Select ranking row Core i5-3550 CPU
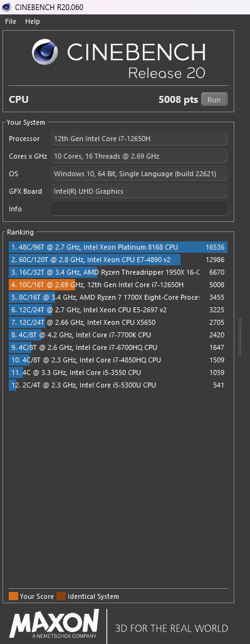This screenshot has width=250, height=644. point(118,372)
